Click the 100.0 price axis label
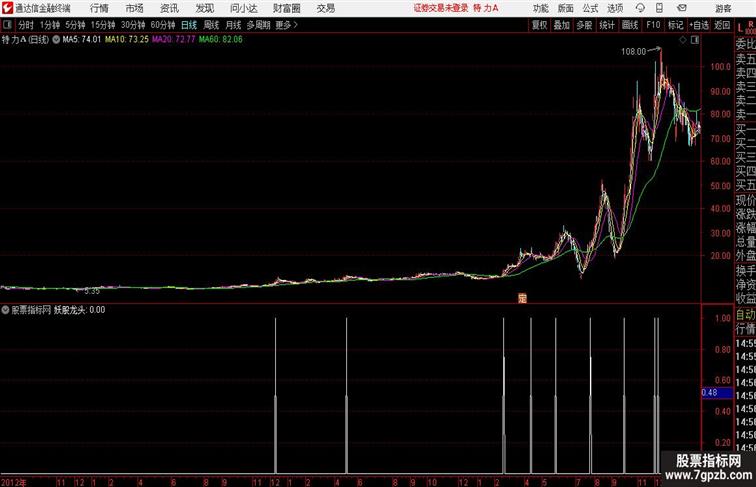Viewport: 756px width, 487px height. coord(721,67)
